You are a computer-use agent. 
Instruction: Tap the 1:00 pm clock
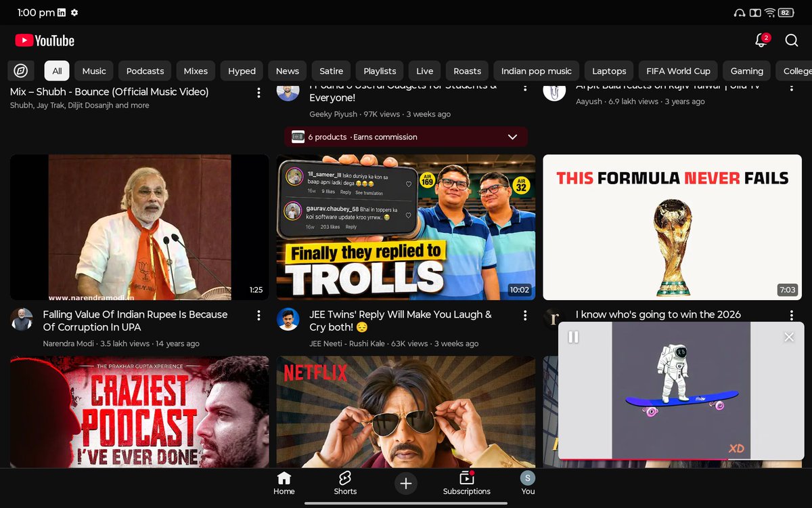coord(36,13)
